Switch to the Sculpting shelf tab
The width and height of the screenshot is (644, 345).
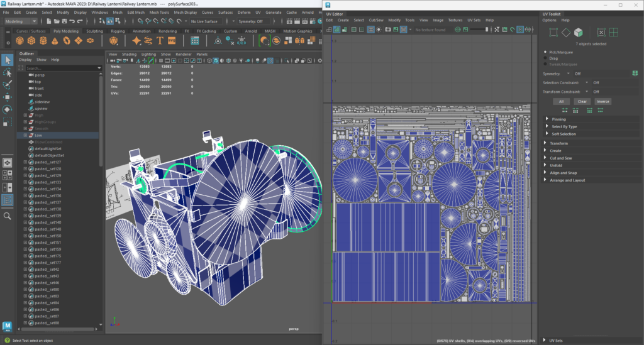tap(94, 31)
